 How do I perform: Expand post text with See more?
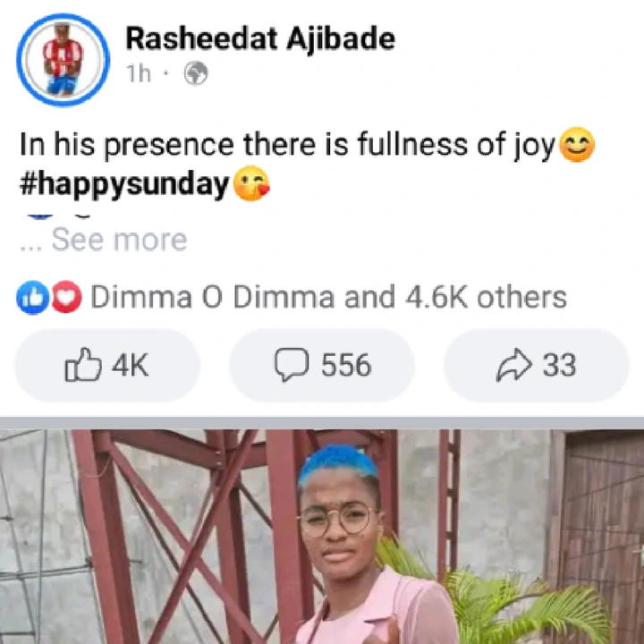[x=119, y=240]
